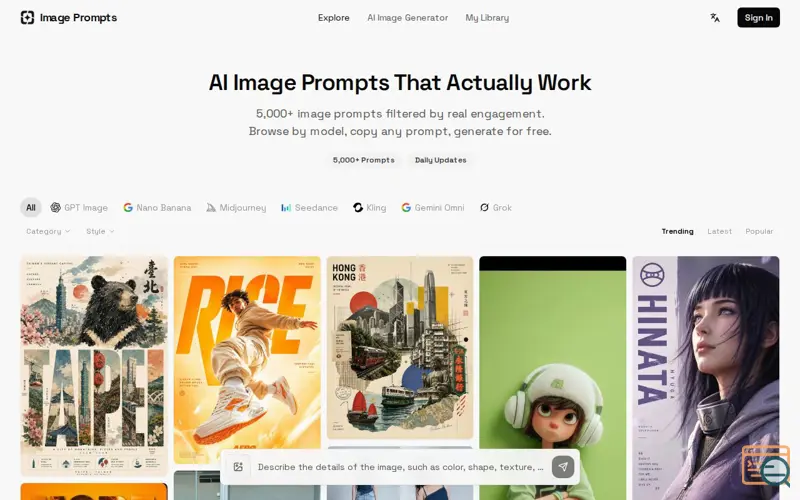800x500 pixels.
Task: Open the green headphones character thumbnail
Action: click(553, 378)
